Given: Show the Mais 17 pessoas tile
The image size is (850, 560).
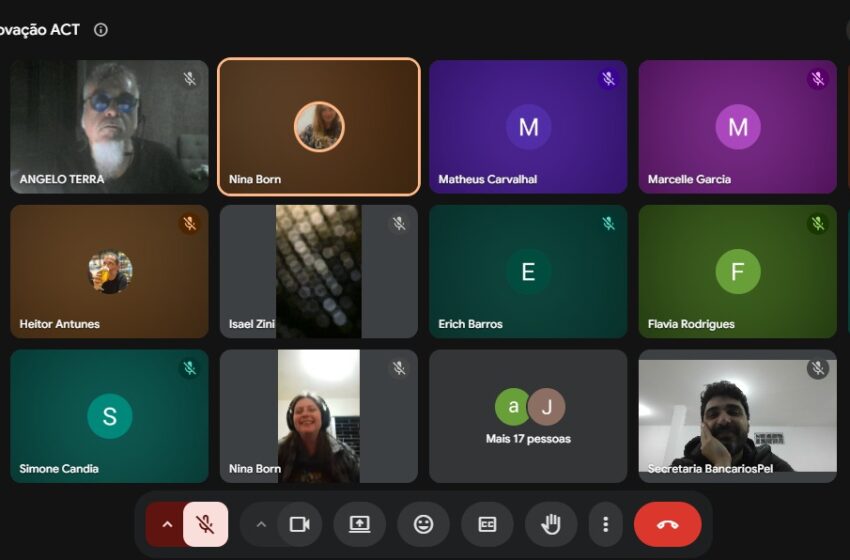Looking at the screenshot, I should [528, 416].
